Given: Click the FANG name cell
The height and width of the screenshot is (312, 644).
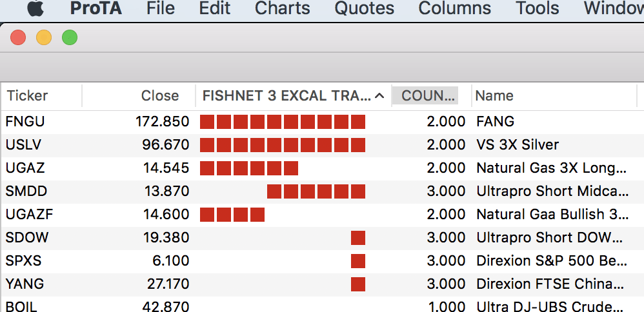Looking at the screenshot, I should pos(495,122).
